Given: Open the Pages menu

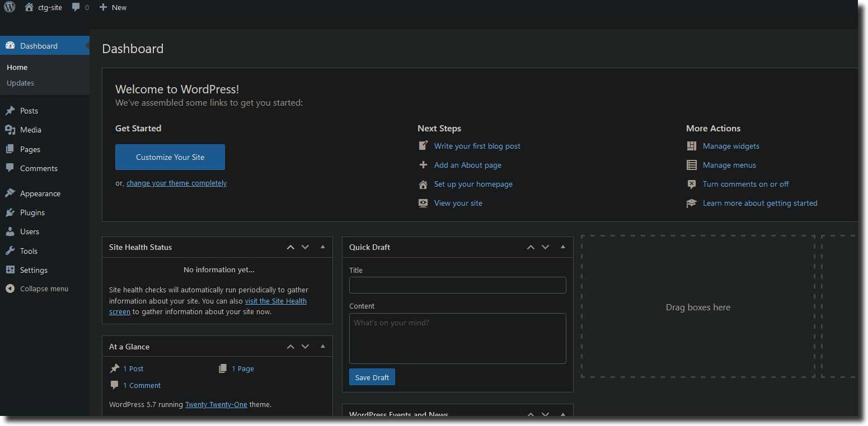Looking at the screenshot, I should (x=45, y=149).
